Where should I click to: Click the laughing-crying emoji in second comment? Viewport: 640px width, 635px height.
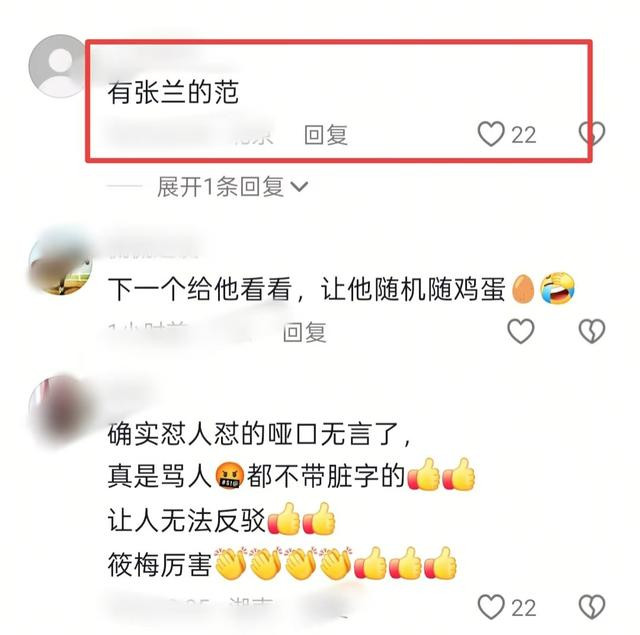click(557, 288)
